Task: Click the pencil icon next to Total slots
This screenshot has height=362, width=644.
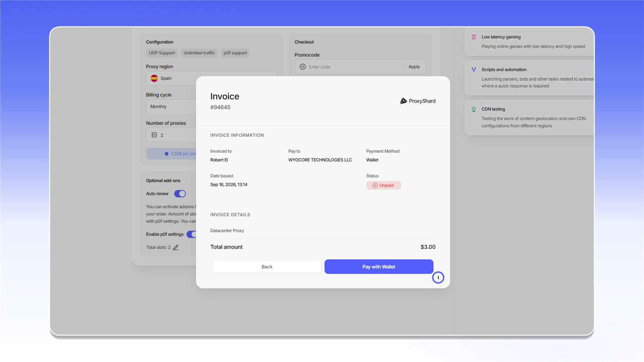Action: click(x=175, y=247)
